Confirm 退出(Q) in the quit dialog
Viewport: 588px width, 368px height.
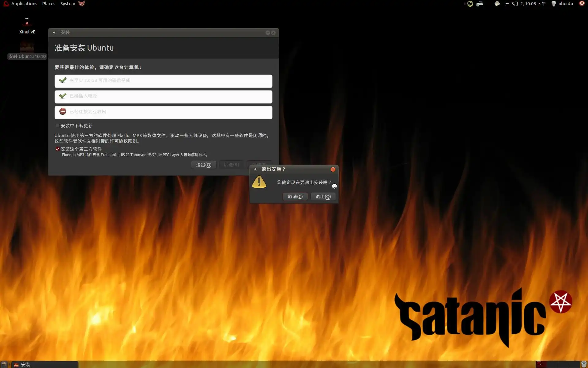click(323, 197)
